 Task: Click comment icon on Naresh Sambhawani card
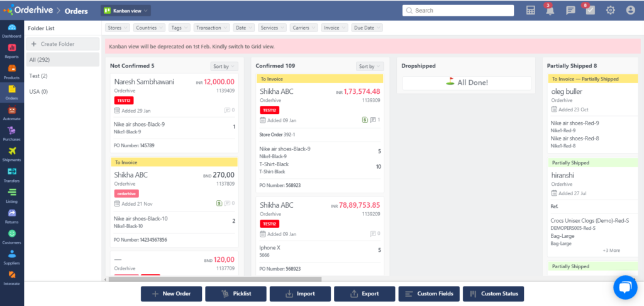pos(227,110)
